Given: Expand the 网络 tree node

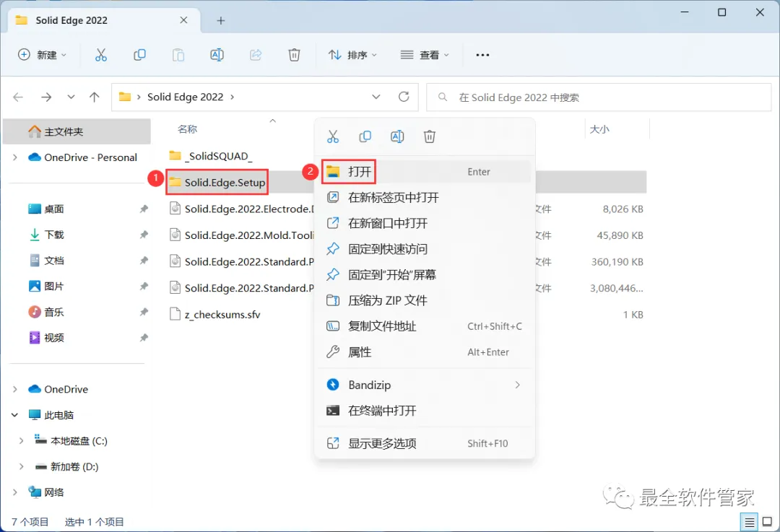Looking at the screenshot, I should 15,493.
